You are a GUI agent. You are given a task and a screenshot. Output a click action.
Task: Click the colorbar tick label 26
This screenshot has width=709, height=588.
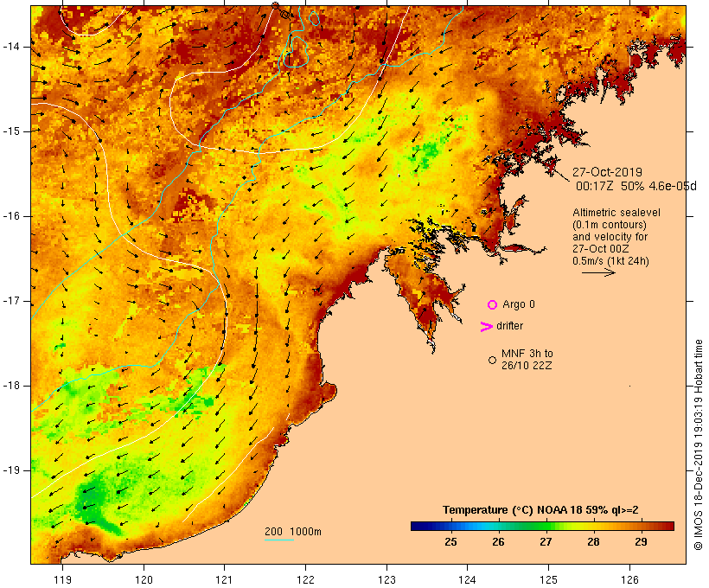click(498, 542)
